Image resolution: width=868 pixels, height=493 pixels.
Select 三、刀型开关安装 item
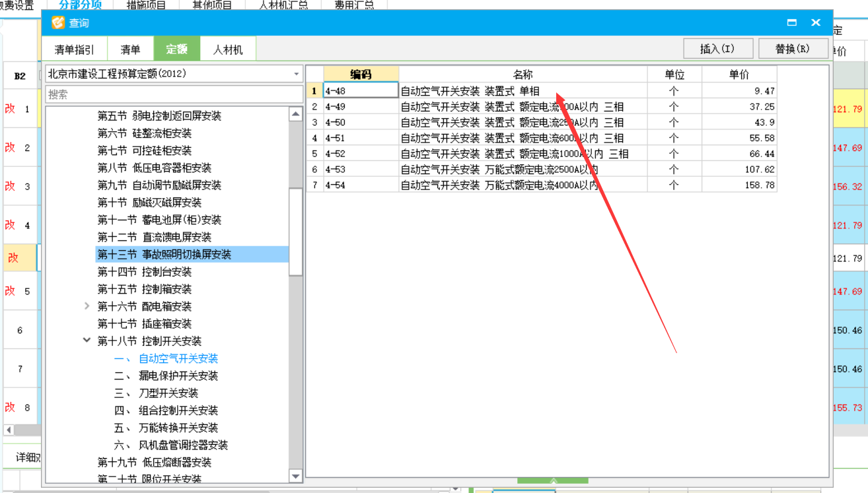(x=156, y=393)
